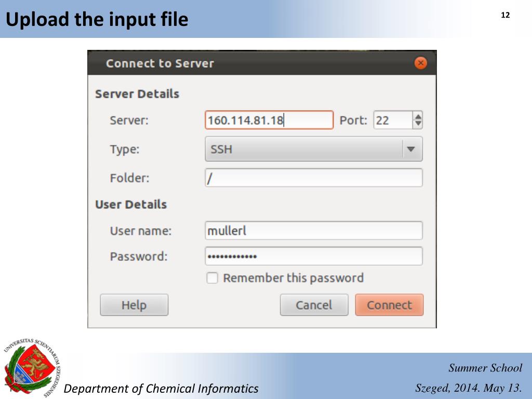Viewport: 532px width, 399px height.
Task: Select the Folder path field
Action: click(313, 178)
